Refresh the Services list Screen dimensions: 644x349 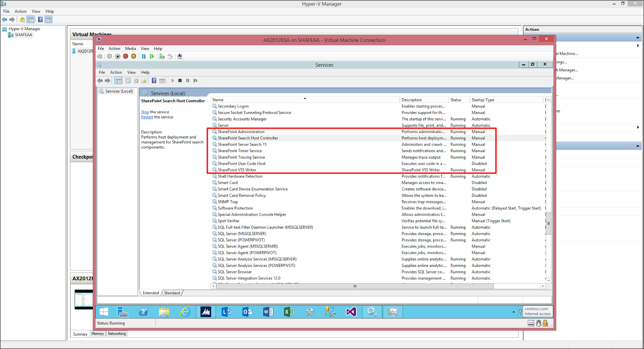136,81
